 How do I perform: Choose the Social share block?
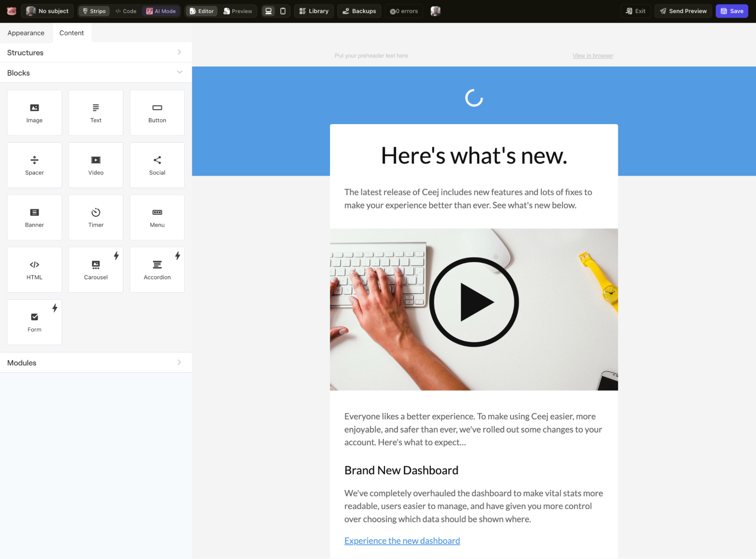pyautogui.click(x=157, y=165)
